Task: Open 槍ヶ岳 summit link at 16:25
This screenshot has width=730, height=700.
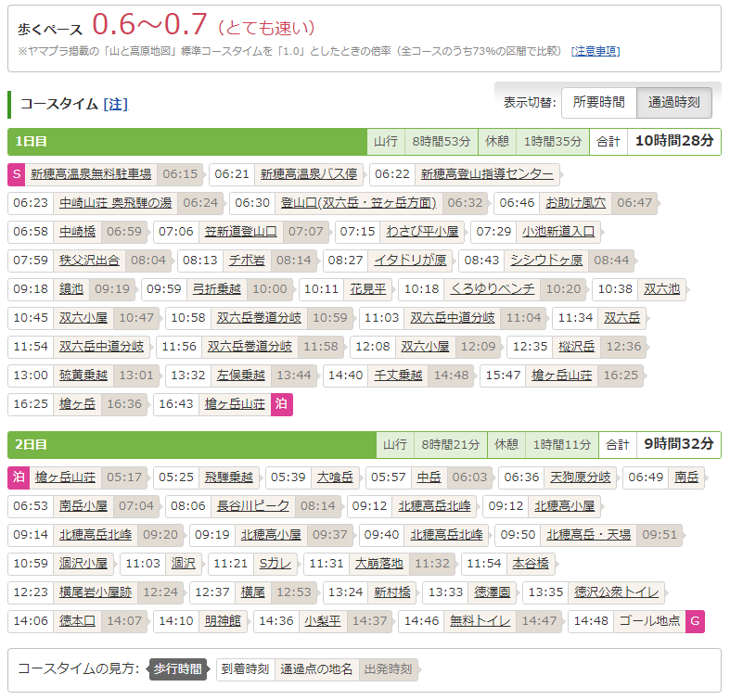Action: pyautogui.click(x=77, y=404)
